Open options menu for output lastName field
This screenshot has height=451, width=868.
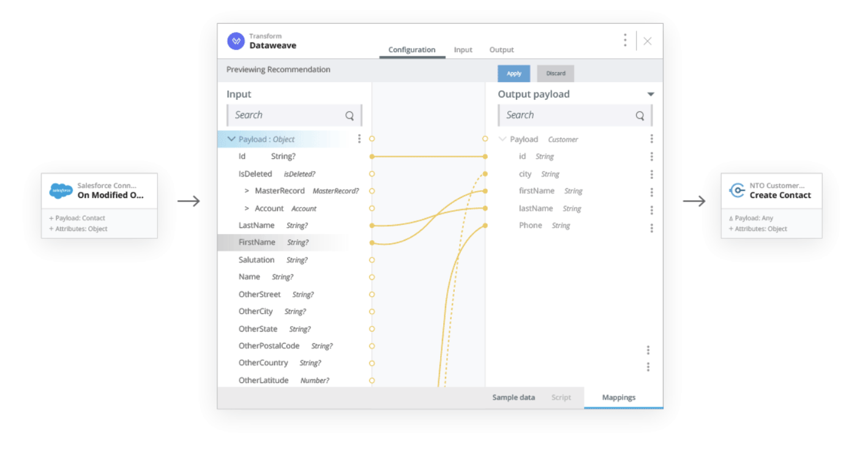[651, 210]
